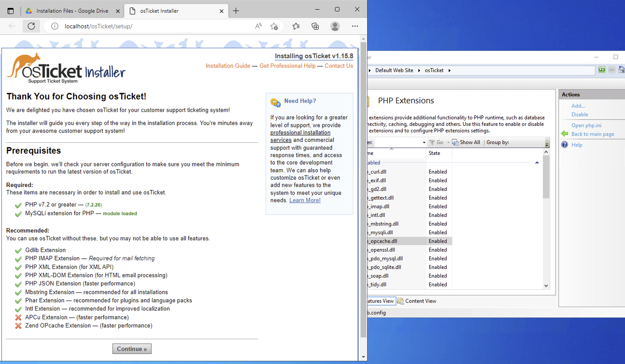Open Edge settings and more menu
This screenshot has width=625, height=364.
click(x=355, y=26)
